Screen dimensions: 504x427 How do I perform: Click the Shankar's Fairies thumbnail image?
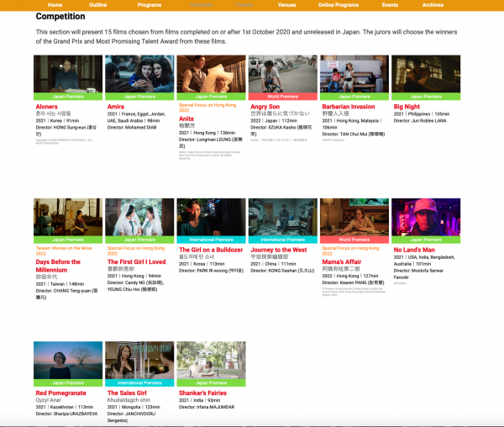click(x=211, y=360)
